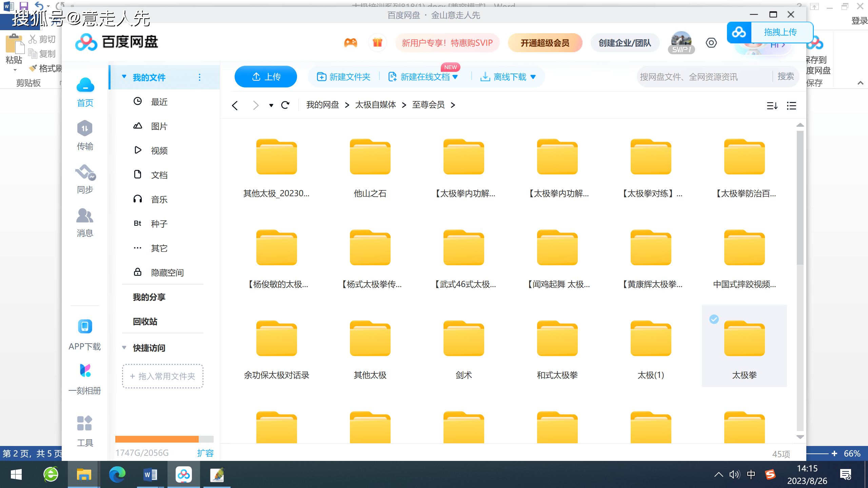Open the notification center icon
The width and height of the screenshot is (868, 488).
point(846,474)
